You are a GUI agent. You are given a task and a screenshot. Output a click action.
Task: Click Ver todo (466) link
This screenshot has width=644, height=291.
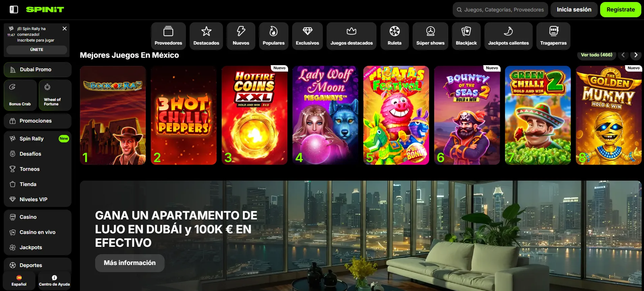pyautogui.click(x=596, y=55)
